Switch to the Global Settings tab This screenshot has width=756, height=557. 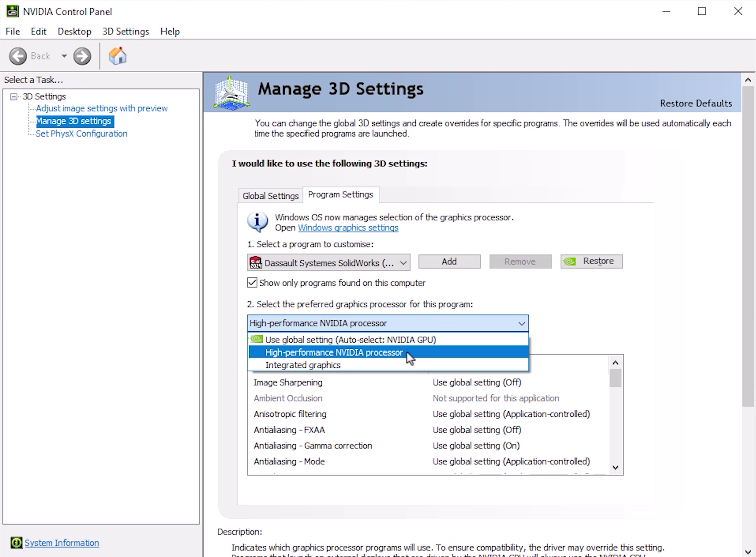tap(270, 196)
